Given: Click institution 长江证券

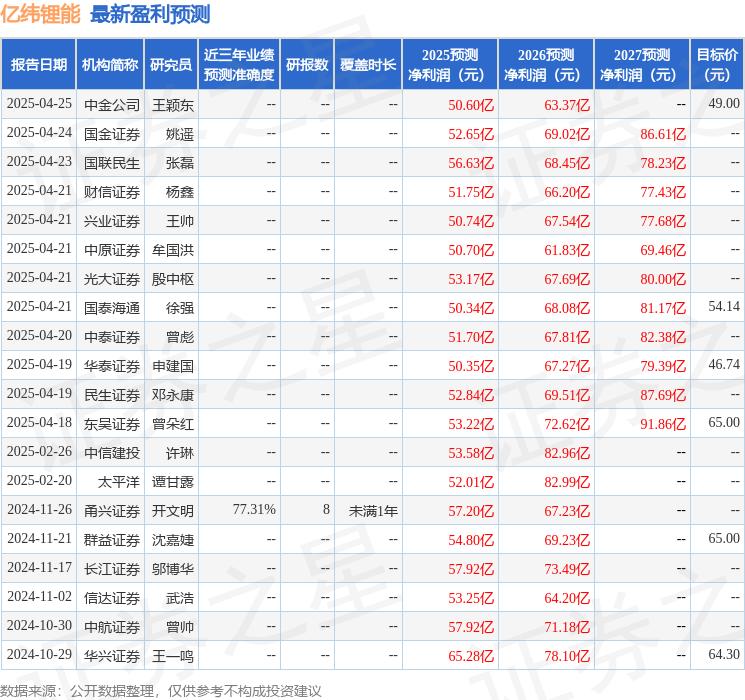Looking at the screenshot, I should [112, 569].
